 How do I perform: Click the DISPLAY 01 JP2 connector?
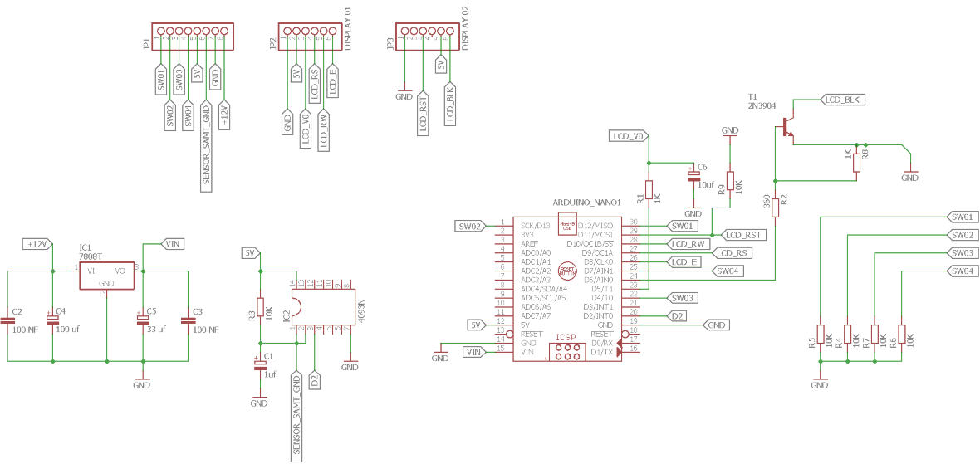point(310,32)
